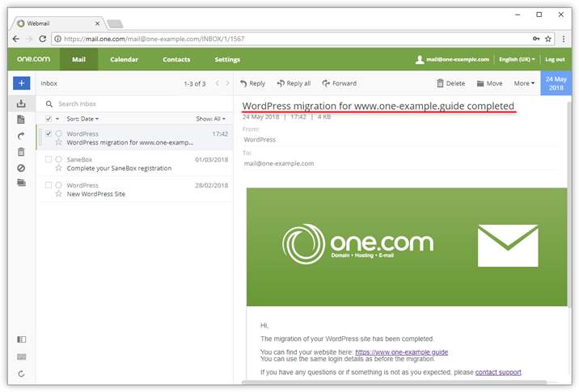Image resolution: width=579 pixels, height=392 pixels.
Task: Check the SaneBox message checkbox
Action: [49, 159]
